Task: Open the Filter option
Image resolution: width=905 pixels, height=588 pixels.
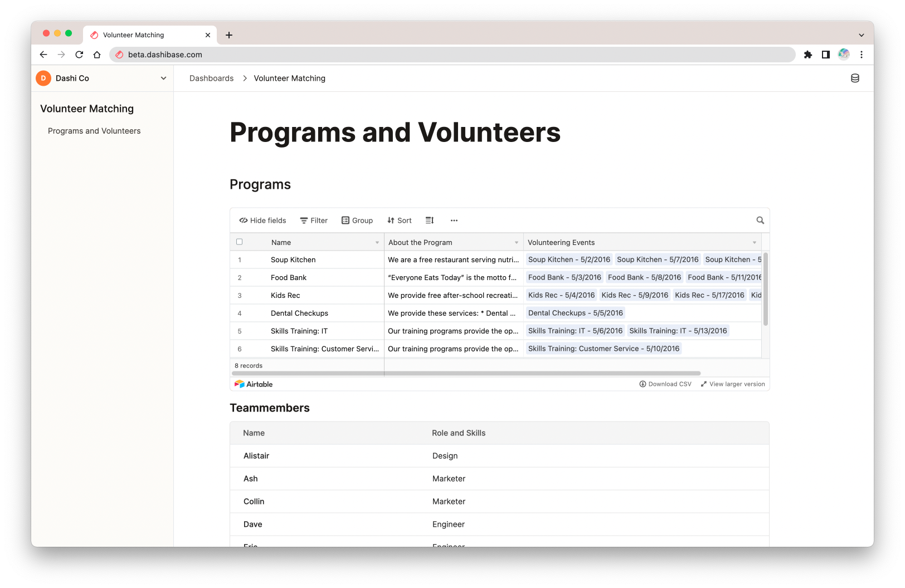Action: click(314, 220)
